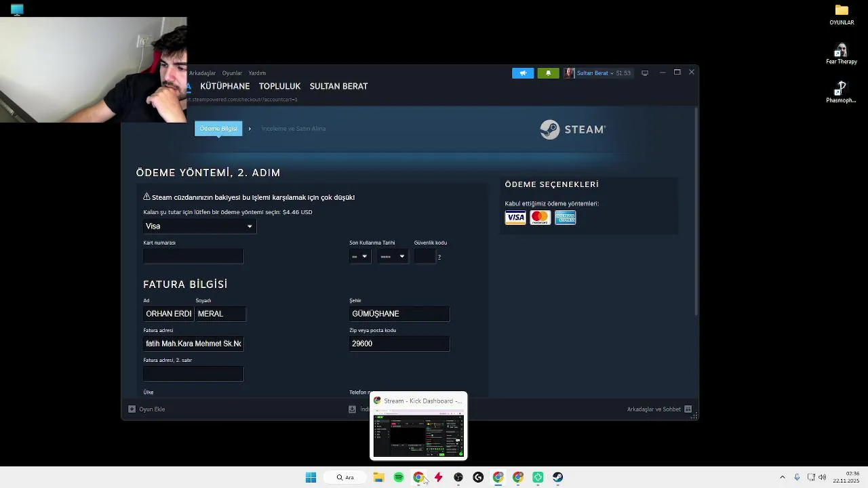Click the Mastercard logo
The width and height of the screenshot is (868, 488).
540,218
